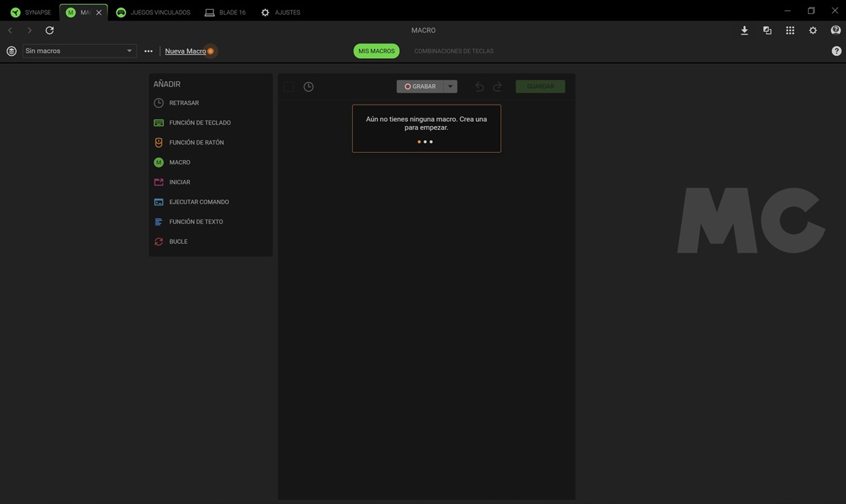
Task: Select the Función de teclado icon
Action: click(x=159, y=123)
